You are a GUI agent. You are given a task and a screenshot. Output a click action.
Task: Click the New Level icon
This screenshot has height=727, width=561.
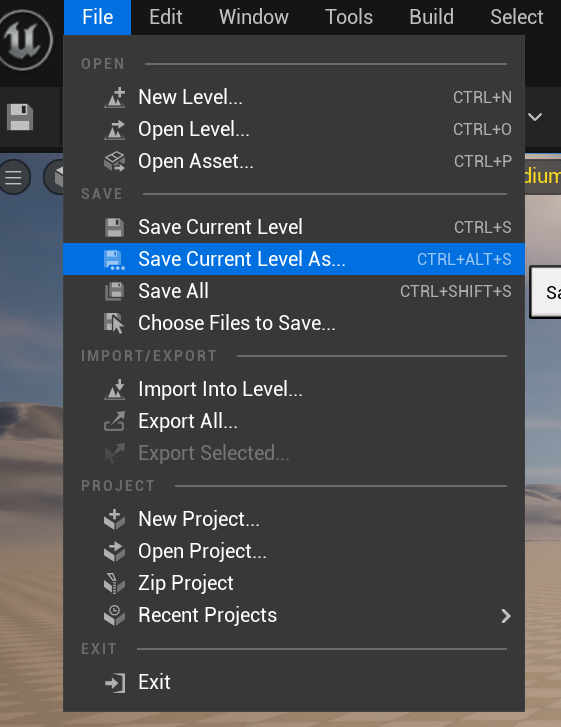pyautogui.click(x=115, y=97)
